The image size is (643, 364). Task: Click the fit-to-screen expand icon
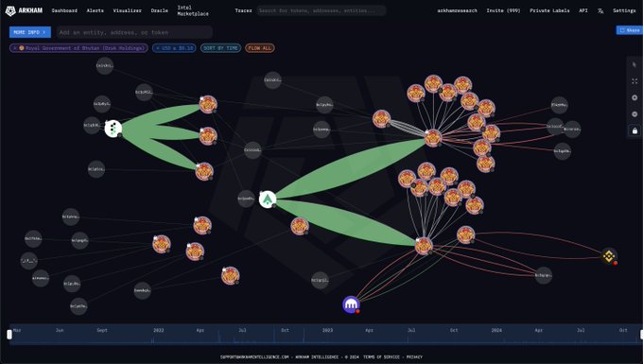(x=634, y=81)
